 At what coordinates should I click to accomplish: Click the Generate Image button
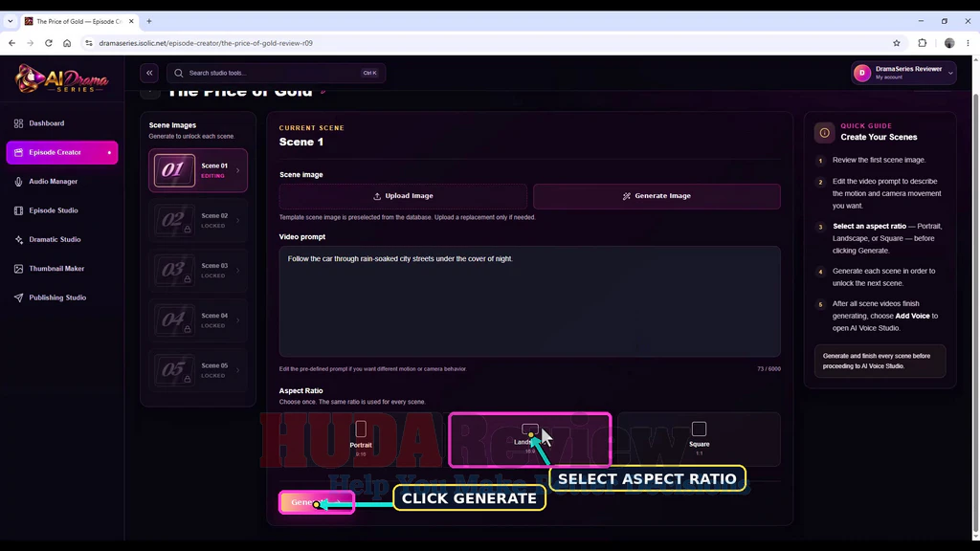click(657, 196)
